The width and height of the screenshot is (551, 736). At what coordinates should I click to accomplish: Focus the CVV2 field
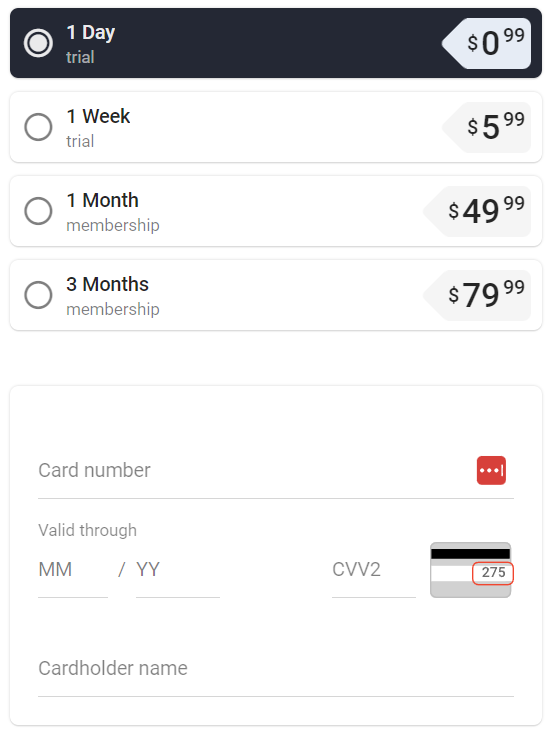(x=374, y=570)
